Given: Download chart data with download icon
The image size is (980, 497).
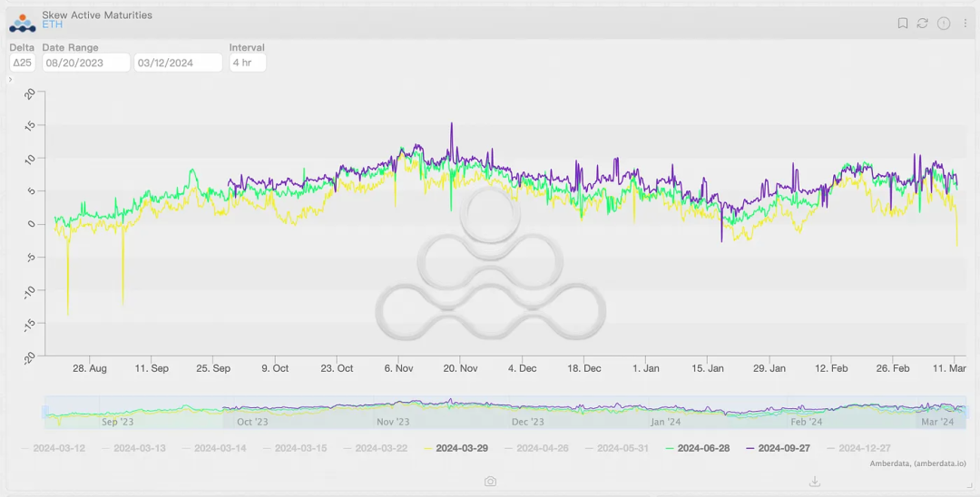Looking at the screenshot, I should point(814,482).
